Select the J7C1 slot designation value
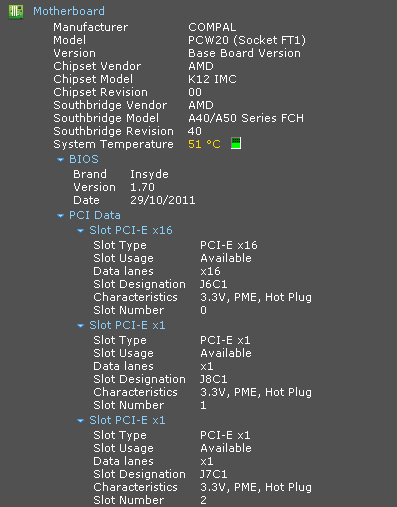 (x=213, y=474)
